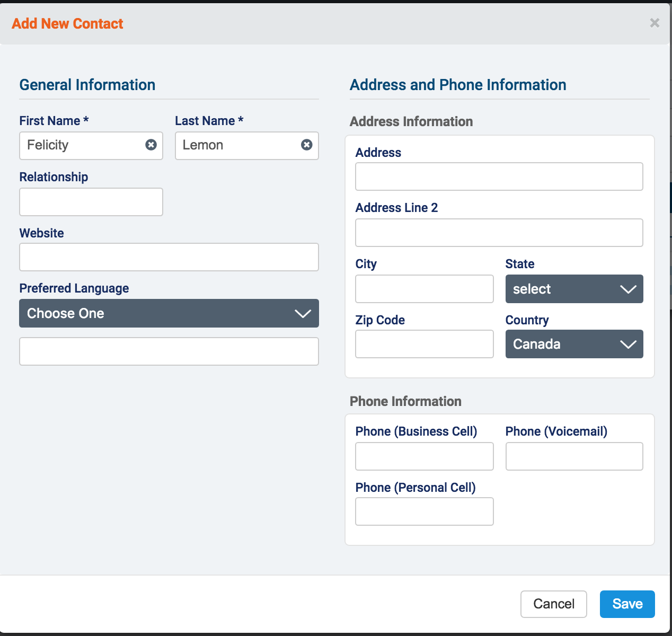
Task: Focus the Phone (Business Cell) field
Action: click(x=424, y=456)
